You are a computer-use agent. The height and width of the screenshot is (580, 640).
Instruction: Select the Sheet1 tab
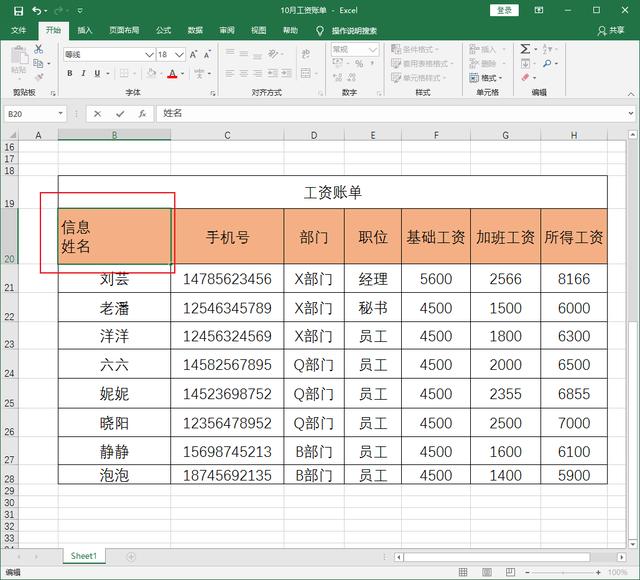[x=84, y=556]
